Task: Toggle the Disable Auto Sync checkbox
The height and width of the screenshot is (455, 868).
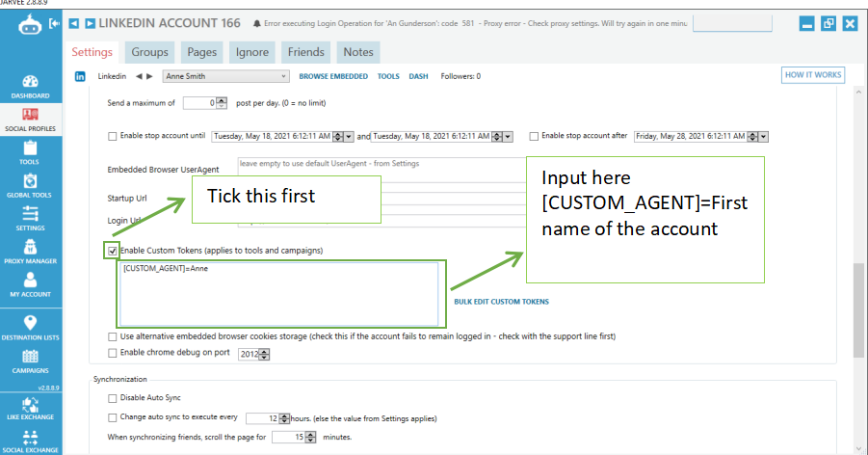Action: pos(113,398)
